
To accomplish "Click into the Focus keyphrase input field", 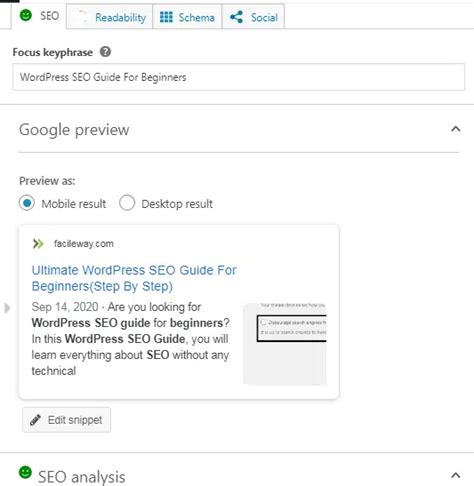I will click(x=239, y=77).
